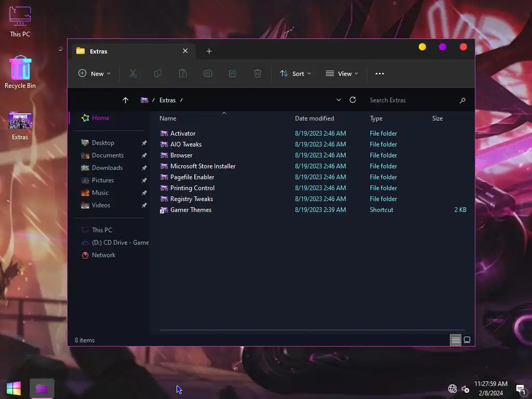This screenshot has width=532, height=399.
Task: Select Home in navigation pane
Action: (x=100, y=118)
